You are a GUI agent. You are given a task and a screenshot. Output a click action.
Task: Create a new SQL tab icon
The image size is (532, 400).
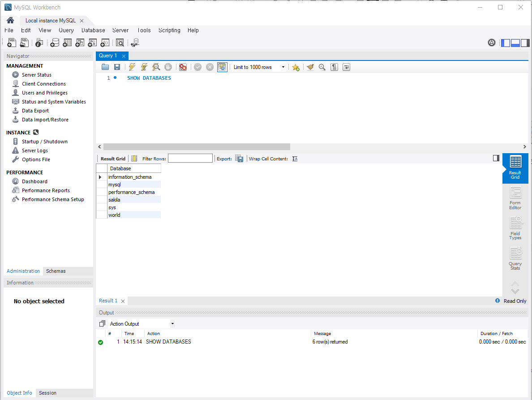(x=12, y=43)
